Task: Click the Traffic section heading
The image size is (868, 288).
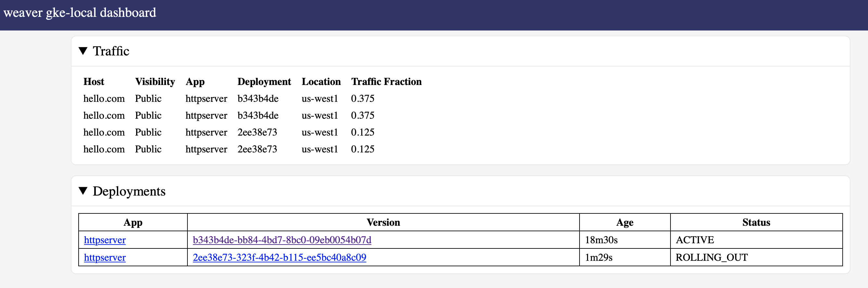Action: pyautogui.click(x=111, y=51)
